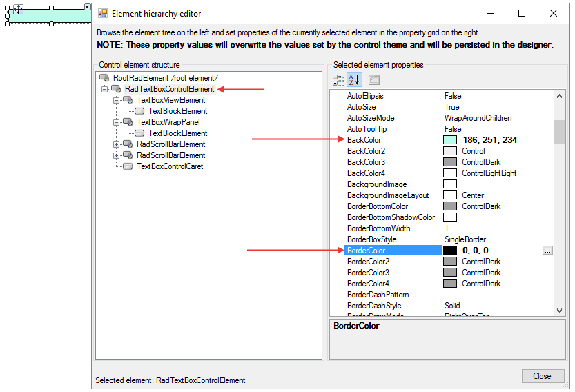Screen dimensions: 575x392
Task: Select the AutoToolTip property name
Action: 367,128
